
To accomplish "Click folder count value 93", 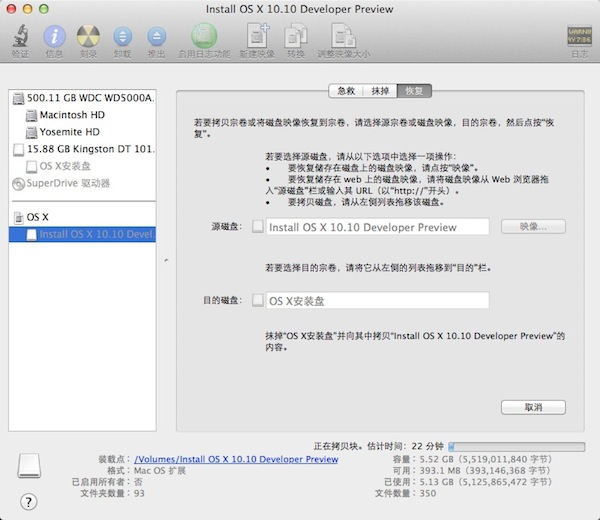I will [x=139, y=494].
